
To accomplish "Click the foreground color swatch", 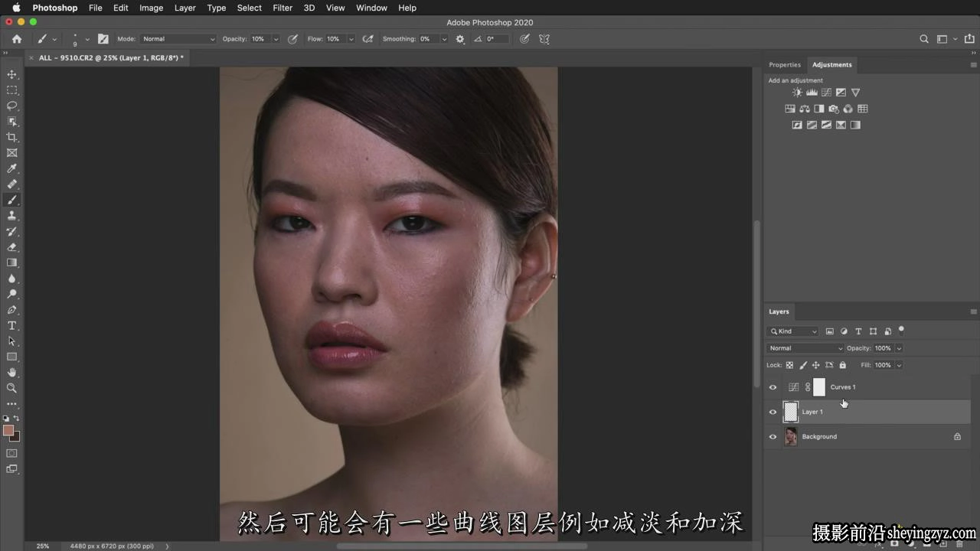I will click(8, 431).
